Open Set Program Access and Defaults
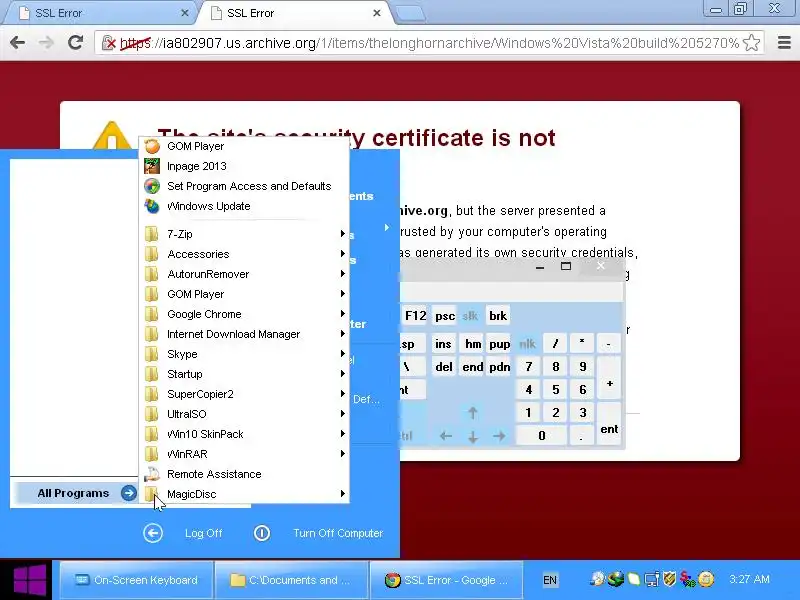 [x=244, y=186]
